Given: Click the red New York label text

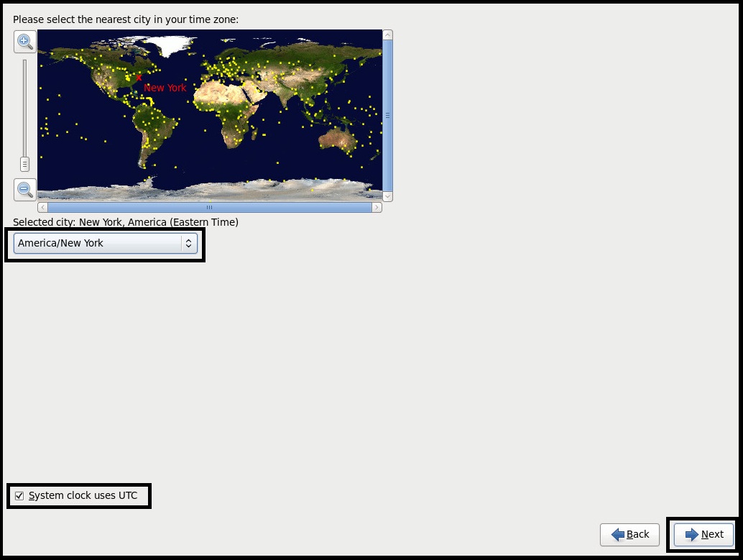Looking at the screenshot, I should pos(165,88).
